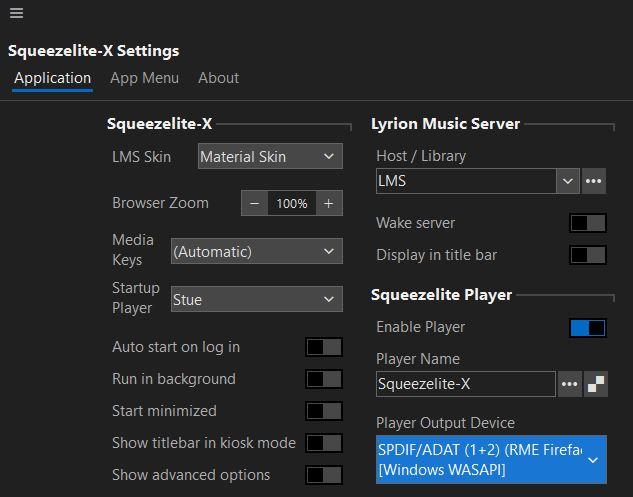
Task: Toggle Auto start on log in
Action: pos(324,347)
